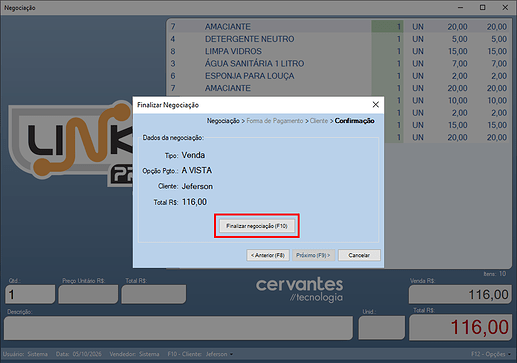Select the Negociação breadcrumb step
This screenshot has height=363, width=517.
click(x=223, y=121)
